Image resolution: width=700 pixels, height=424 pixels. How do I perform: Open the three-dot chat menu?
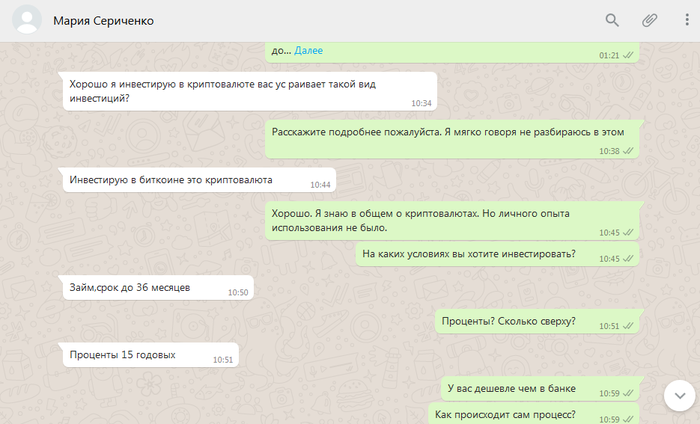686,20
